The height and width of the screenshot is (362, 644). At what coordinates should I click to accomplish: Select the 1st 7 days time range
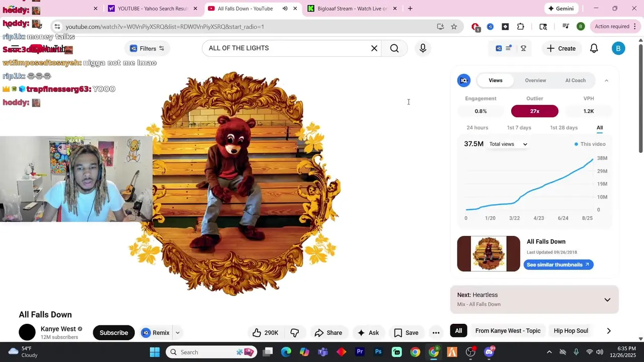(x=519, y=128)
